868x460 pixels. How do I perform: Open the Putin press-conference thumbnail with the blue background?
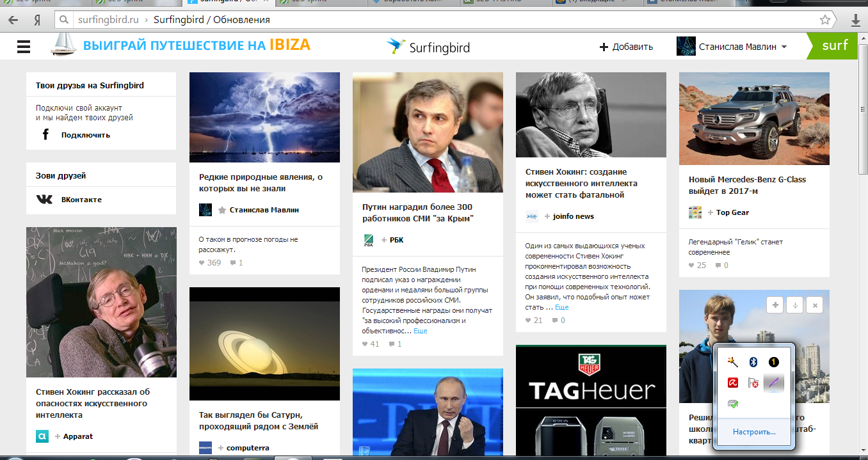click(428, 413)
